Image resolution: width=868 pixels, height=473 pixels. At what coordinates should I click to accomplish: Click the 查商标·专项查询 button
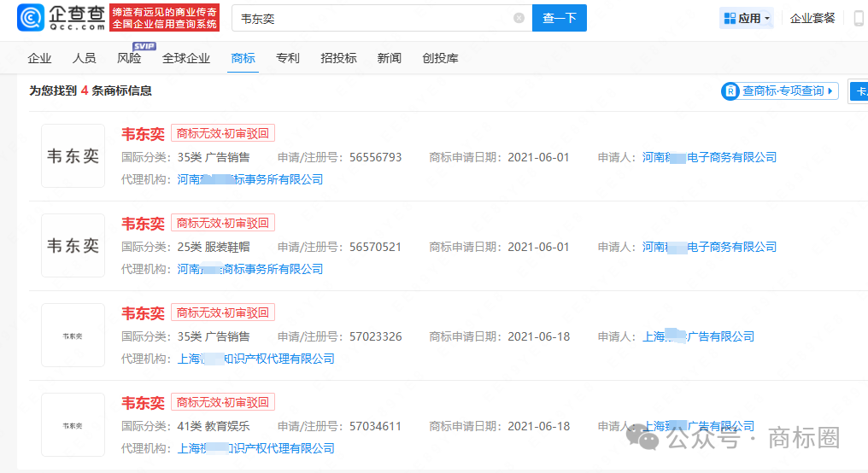(779, 91)
